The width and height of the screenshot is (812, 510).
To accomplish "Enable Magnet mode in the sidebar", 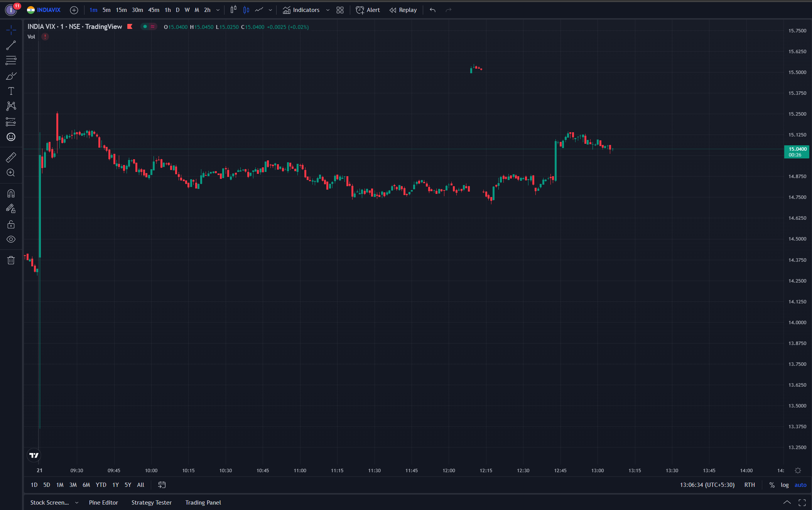I will tap(11, 193).
